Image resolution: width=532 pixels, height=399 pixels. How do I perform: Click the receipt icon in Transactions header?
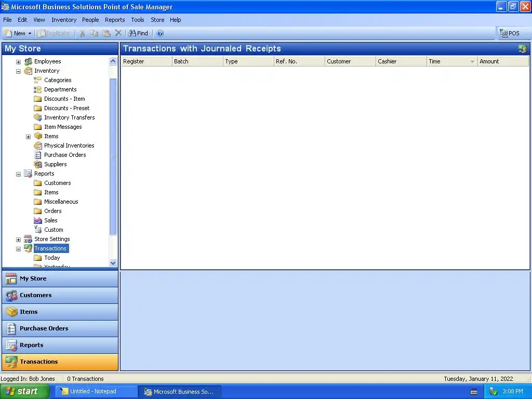[x=522, y=48]
